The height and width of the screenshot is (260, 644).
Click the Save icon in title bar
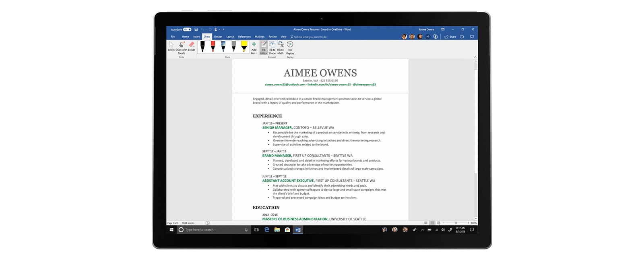196,29
